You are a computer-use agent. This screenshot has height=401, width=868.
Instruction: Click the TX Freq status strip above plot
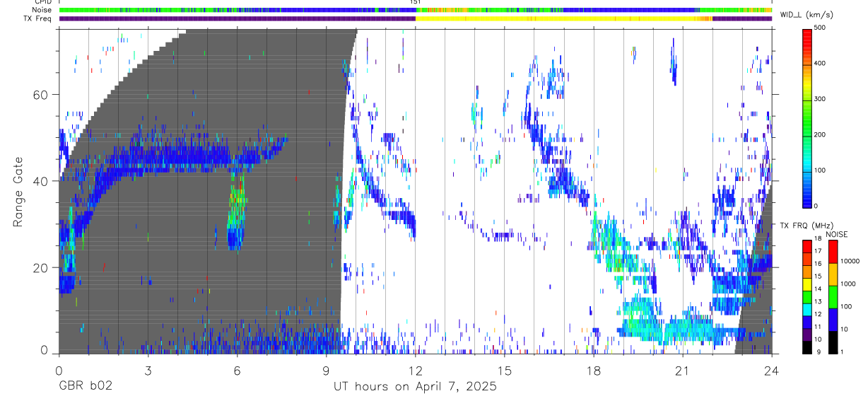click(x=415, y=18)
